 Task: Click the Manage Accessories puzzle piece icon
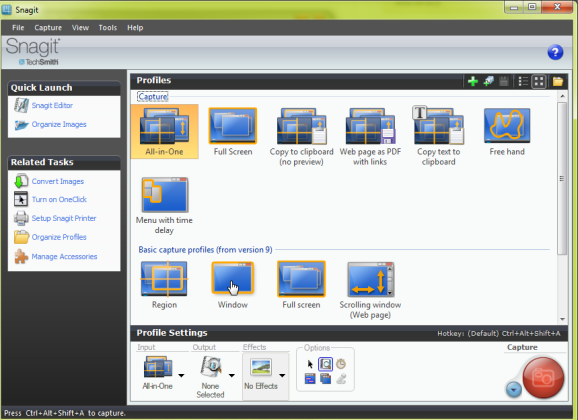21,257
